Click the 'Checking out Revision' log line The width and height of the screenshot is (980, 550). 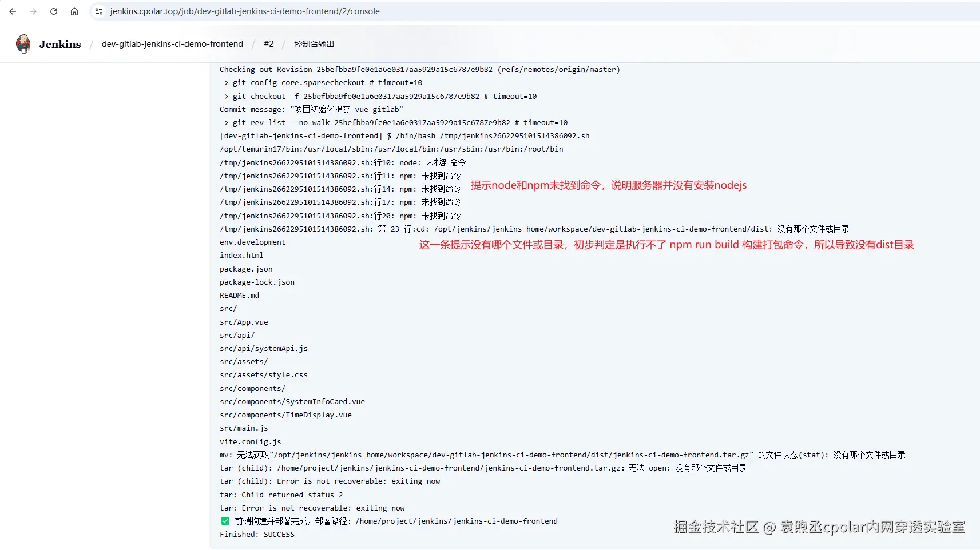[420, 70]
